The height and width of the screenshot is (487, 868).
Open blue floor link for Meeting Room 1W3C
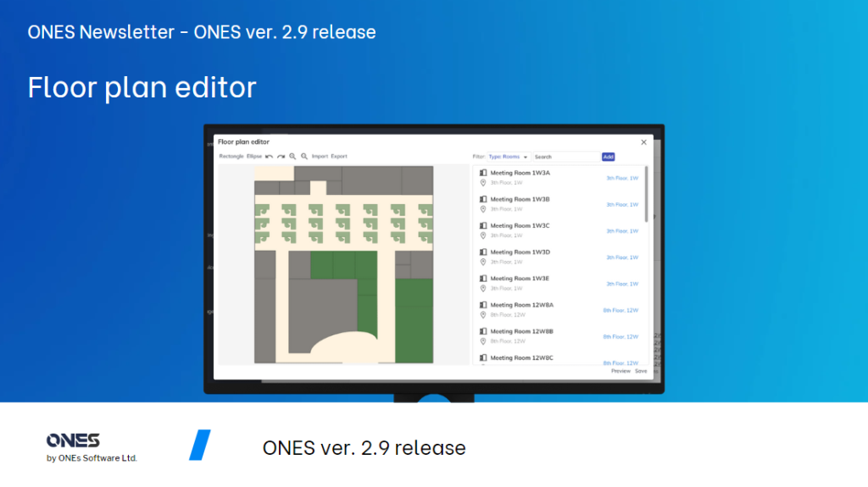tap(622, 231)
